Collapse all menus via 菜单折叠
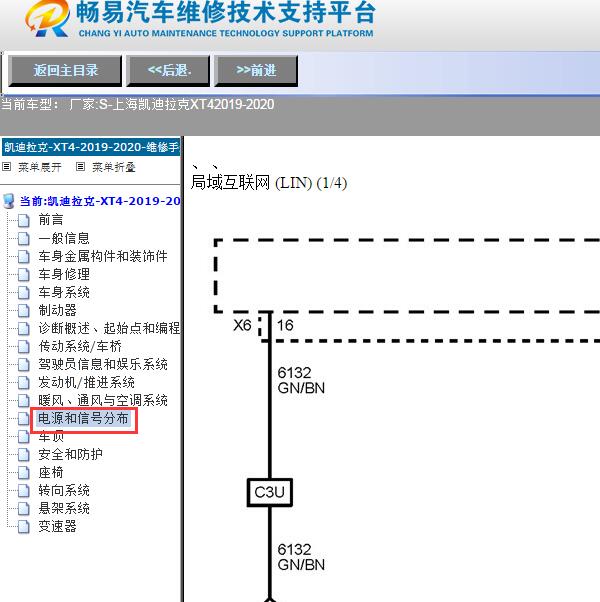This screenshot has height=602, width=600. click(x=114, y=167)
